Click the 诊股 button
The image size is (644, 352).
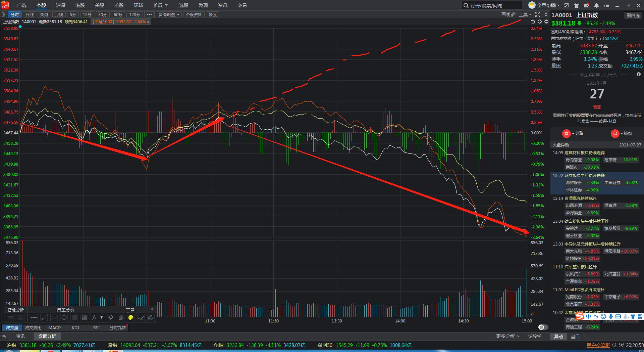pyautogui.click(x=213, y=14)
